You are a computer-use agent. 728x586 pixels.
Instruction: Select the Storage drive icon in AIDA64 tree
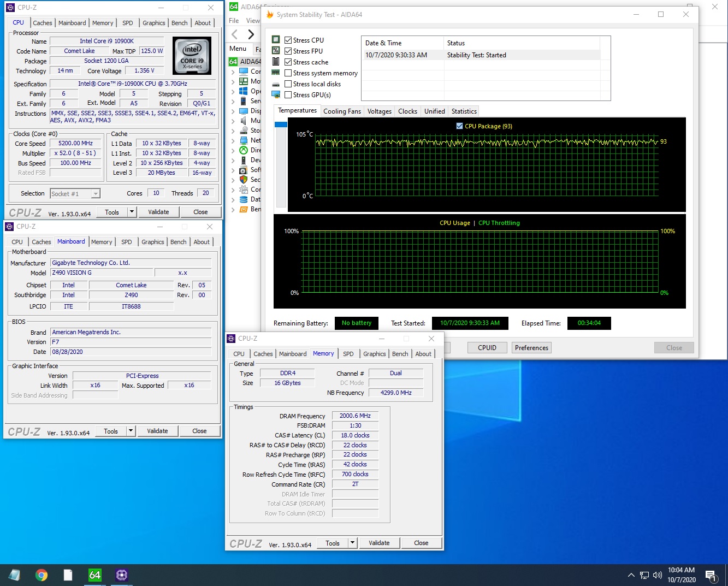click(244, 131)
